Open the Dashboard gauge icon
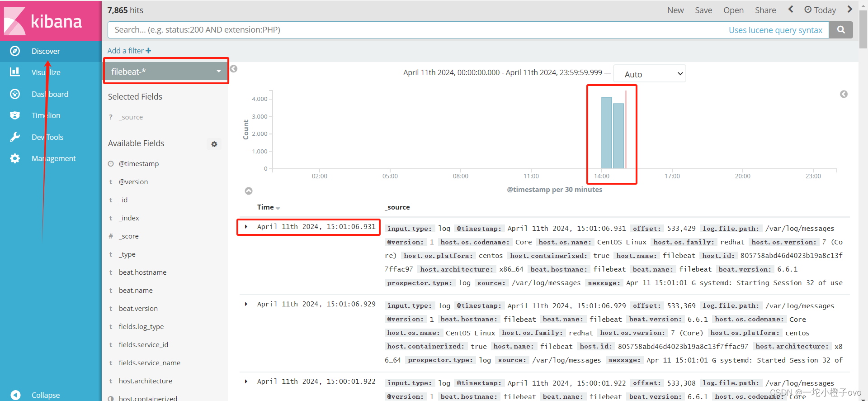The height and width of the screenshot is (401, 868). click(15, 94)
